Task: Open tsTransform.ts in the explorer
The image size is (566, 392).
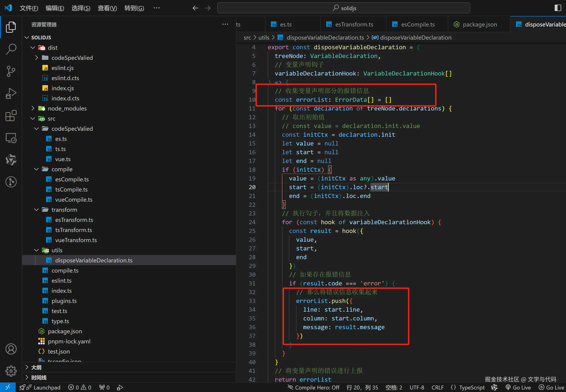Action: tap(73, 230)
